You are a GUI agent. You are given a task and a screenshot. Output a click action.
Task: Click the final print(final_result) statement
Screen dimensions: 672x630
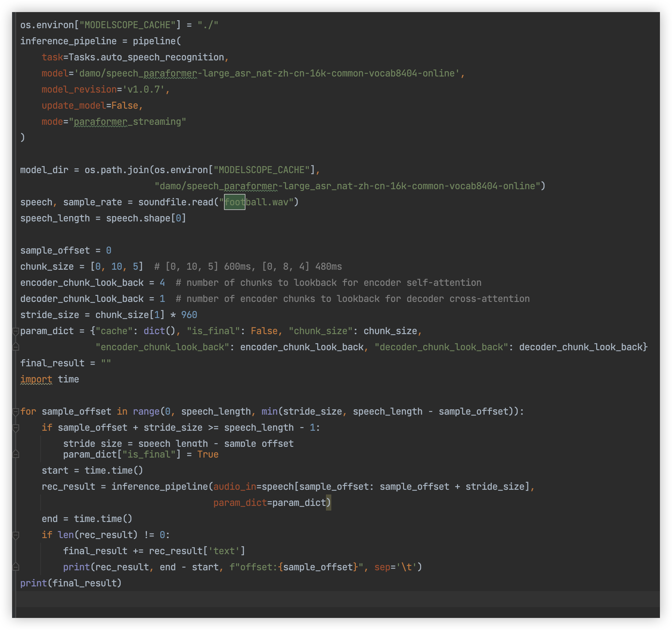tap(71, 583)
